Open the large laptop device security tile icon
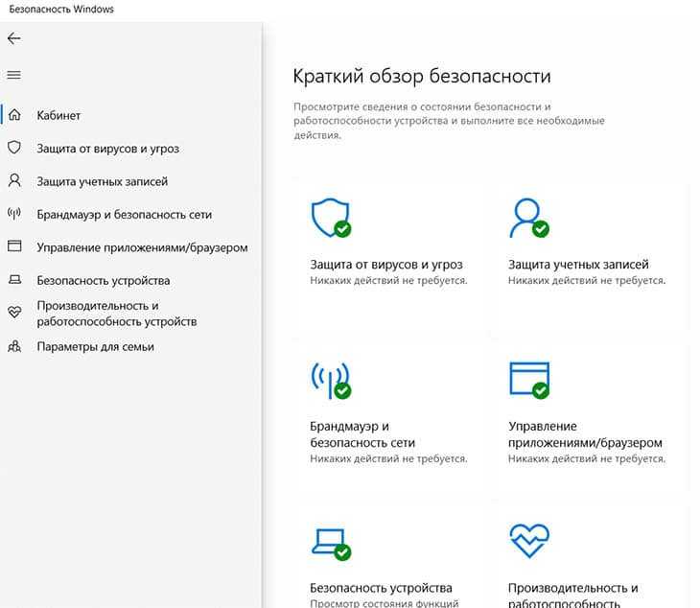Viewport: 700px width, 608px height. (x=331, y=544)
